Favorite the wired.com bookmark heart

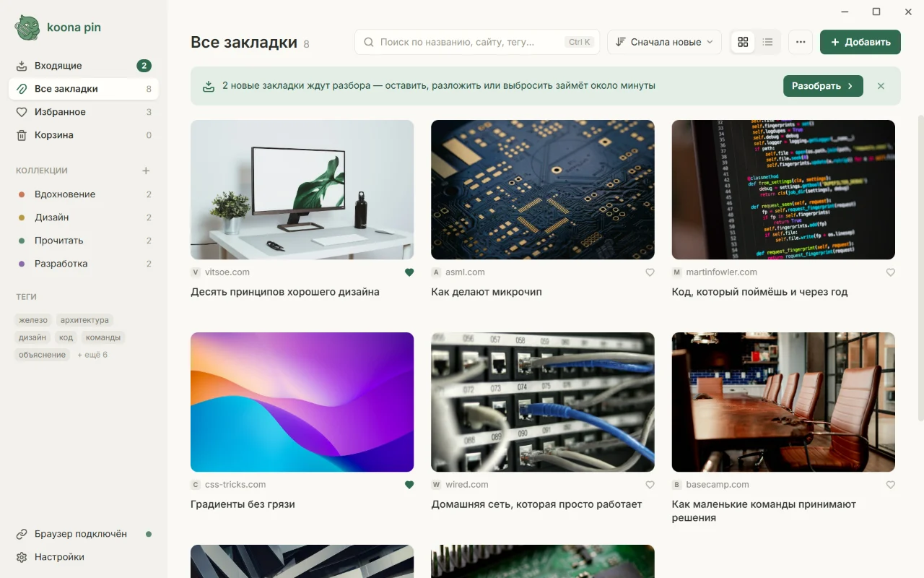pyautogui.click(x=650, y=485)
